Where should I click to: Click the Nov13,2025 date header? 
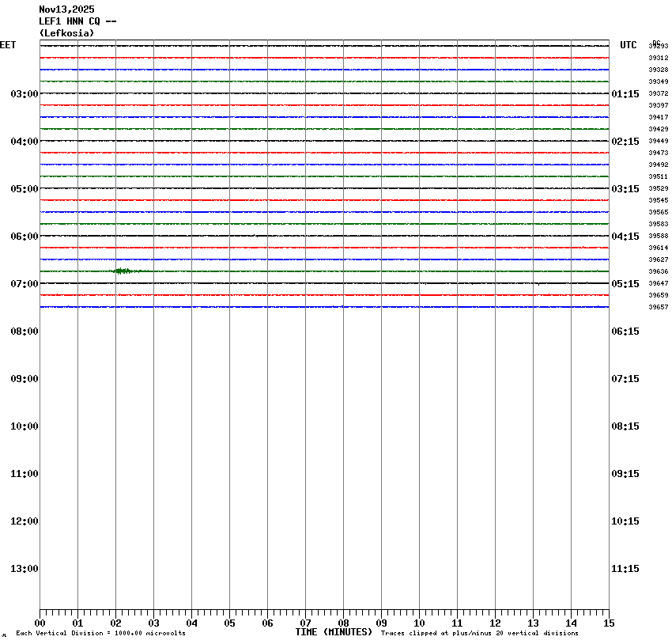(66, 9)
